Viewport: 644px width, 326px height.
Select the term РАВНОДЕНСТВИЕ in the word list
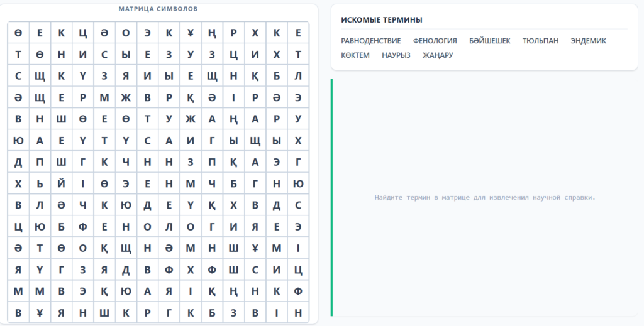pos(370,41)
